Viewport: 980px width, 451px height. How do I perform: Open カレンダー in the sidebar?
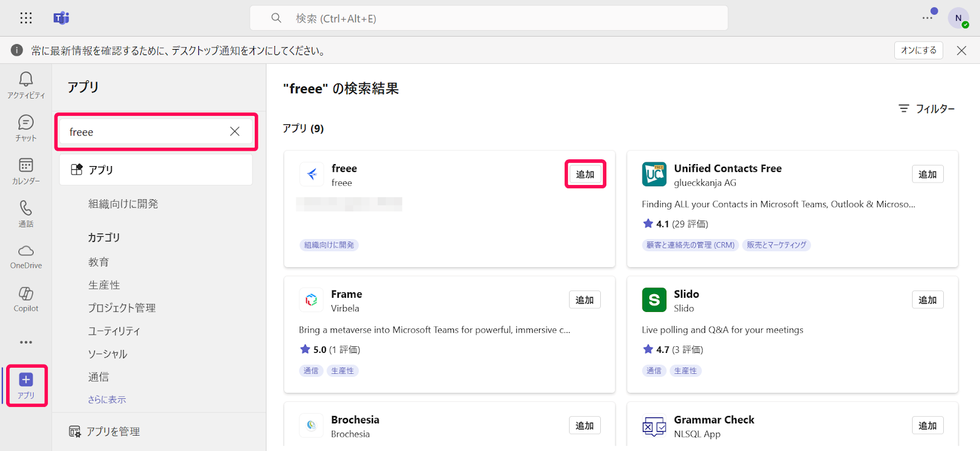point(26,171)
